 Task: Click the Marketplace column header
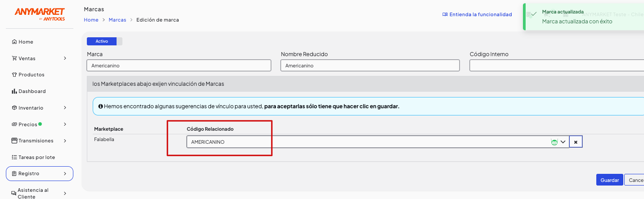[x=108, y=129]
